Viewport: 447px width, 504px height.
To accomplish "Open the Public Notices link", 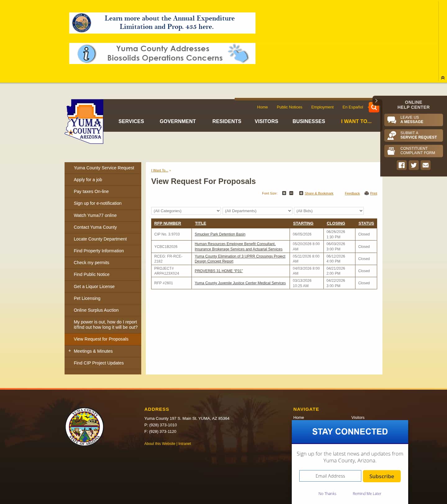I will point(289,107).
